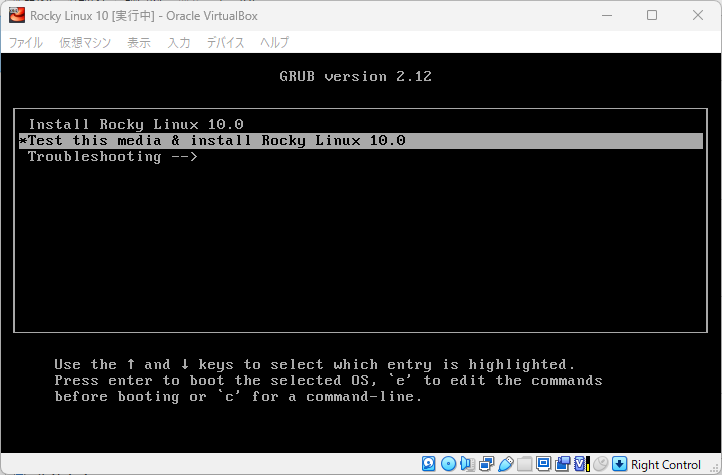This screenshot has width=722, height=475.
Task: Open the 表示 menu
Action: point(139,42)
